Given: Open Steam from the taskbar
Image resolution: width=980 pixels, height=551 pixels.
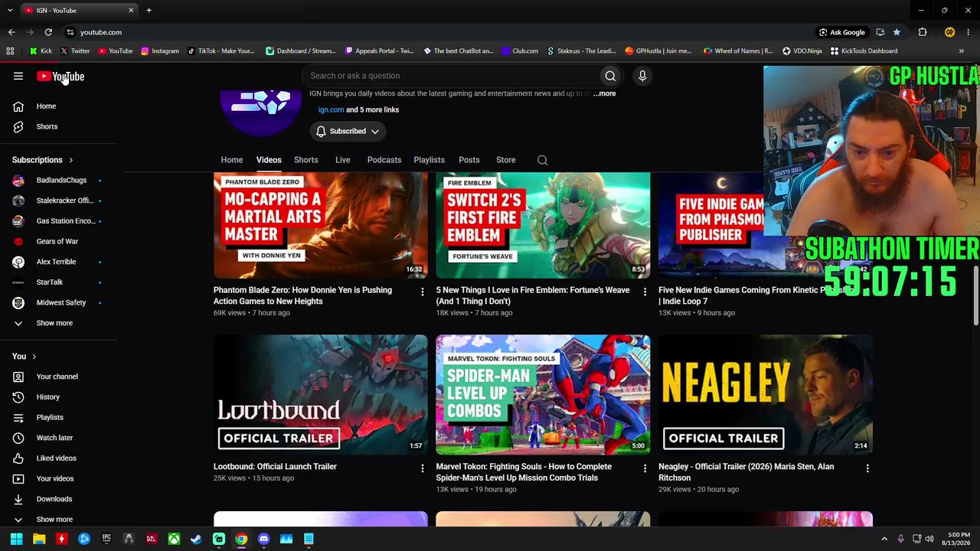Looking at the screenshot, I should click(196, 539).
